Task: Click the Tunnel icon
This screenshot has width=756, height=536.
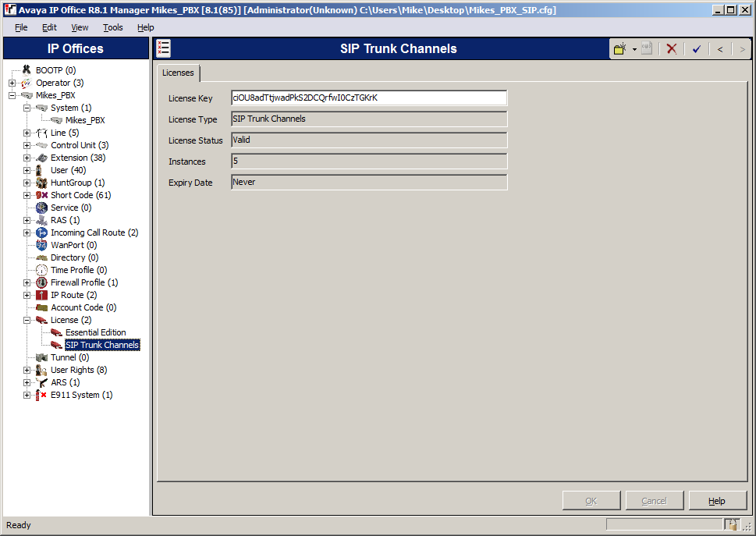Action: pyautogui.click(x=41, y=357)
